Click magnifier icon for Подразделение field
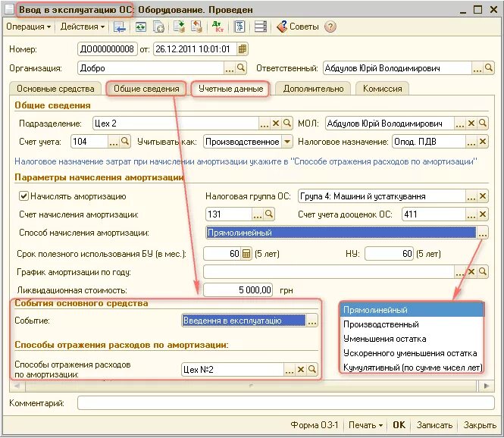This screenshot has width=504, height=438. [287, 124]
